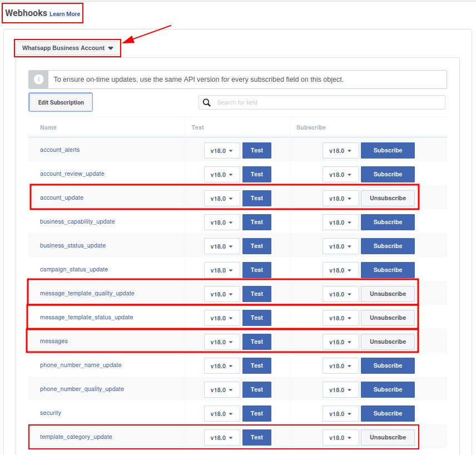Test the business_capability_update field
This screenshot has height=455, width=476.
pos(256,222)
